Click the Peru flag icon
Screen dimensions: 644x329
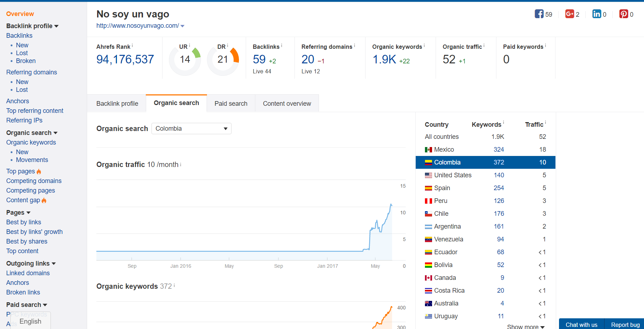tap(429, 201)
